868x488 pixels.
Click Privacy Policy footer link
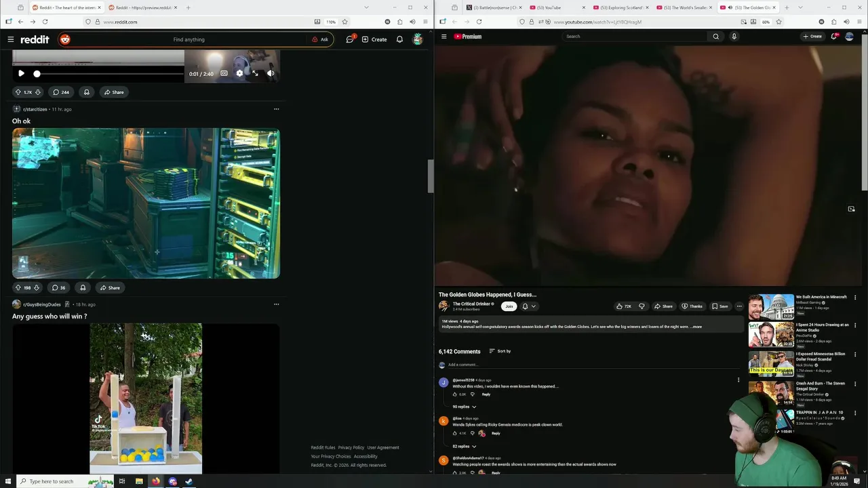(351, 447)
